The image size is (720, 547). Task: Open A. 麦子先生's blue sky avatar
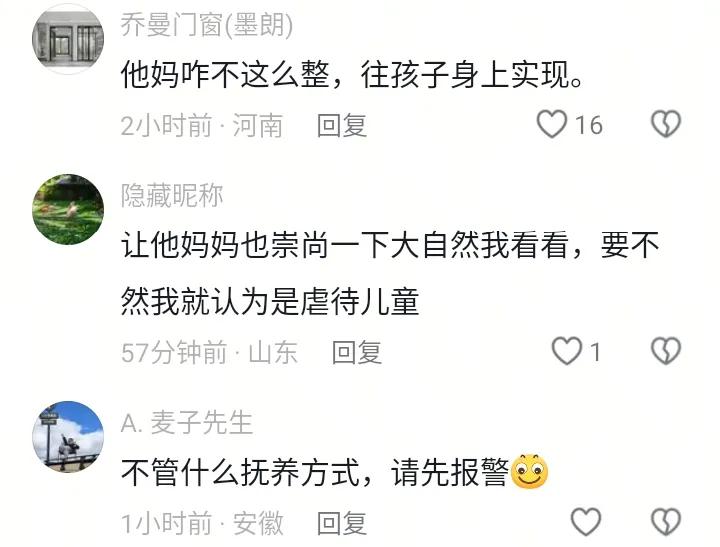pos(68,436)
